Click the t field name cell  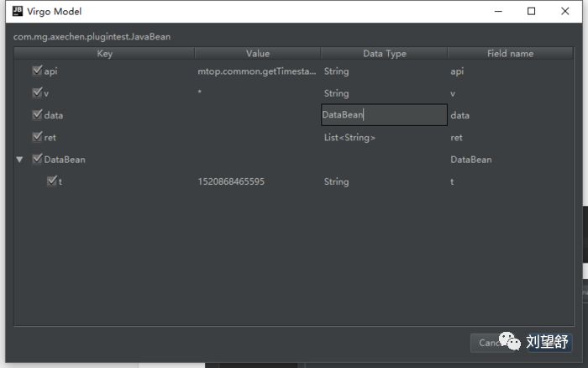click(452, 182)
